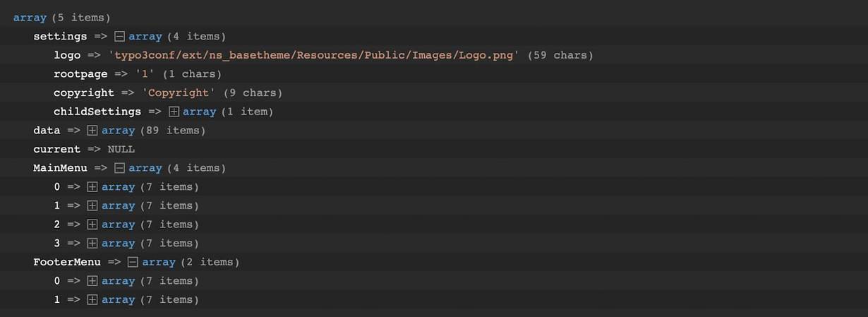The width and height of the screenshot is (868, 317).
Task: Expand FooterMenu item 1
Action: (x=92, y=299)
